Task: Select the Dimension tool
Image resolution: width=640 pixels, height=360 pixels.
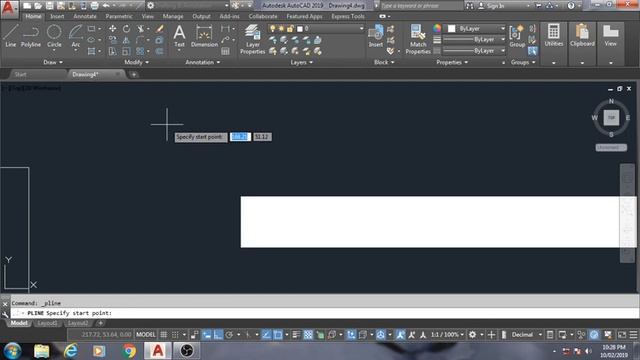Action: 204,36
